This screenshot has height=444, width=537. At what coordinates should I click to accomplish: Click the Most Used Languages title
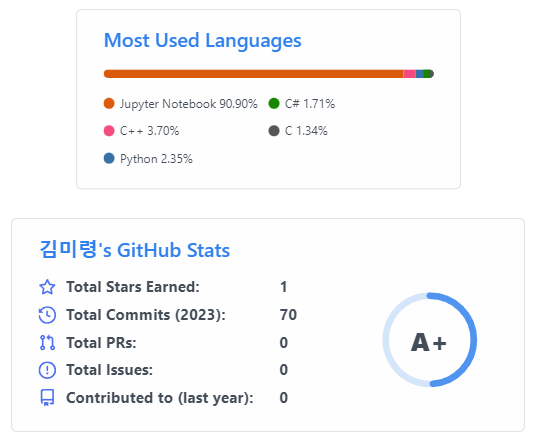pyautogui.click(x=202, y=41)
